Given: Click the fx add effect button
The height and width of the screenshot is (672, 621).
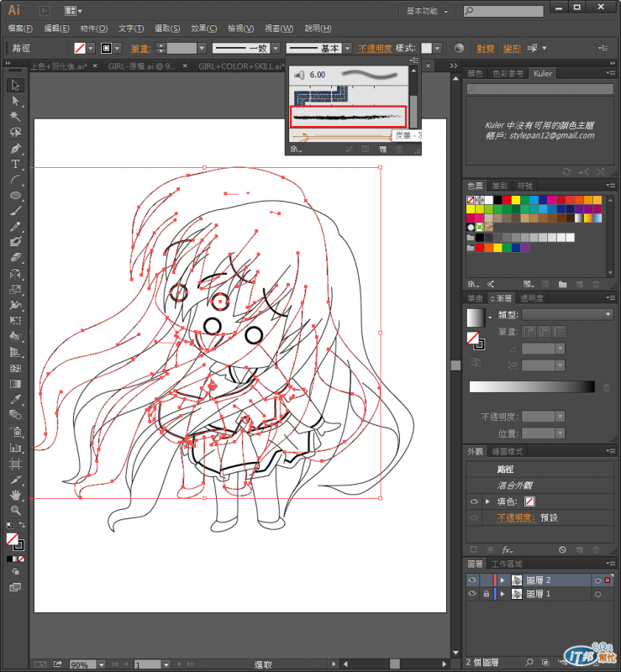Looking at the screenshot, I should [508, 549].
